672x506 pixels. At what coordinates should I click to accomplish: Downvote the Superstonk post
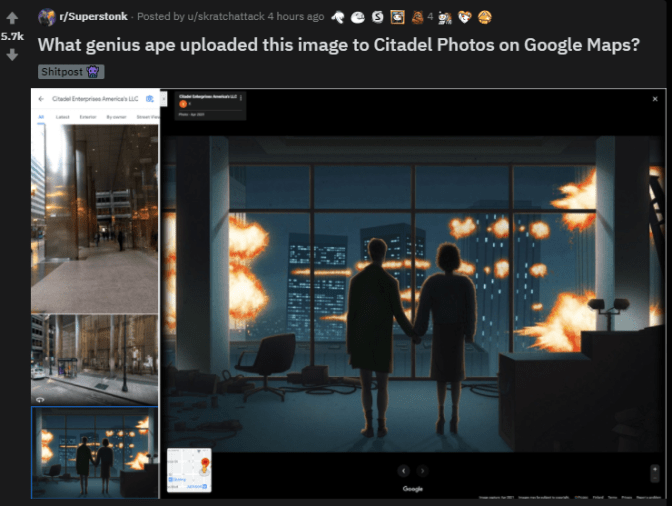(x=12, y=55)
